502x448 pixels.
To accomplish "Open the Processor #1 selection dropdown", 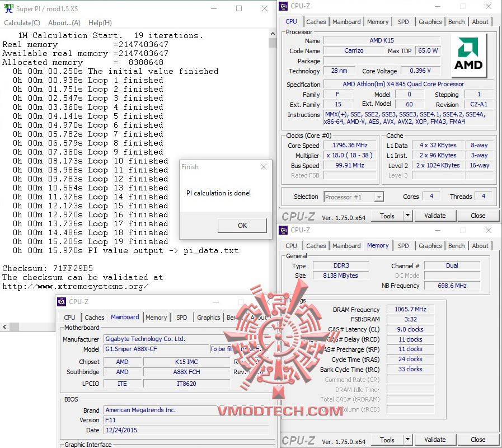I will point(354,197).
